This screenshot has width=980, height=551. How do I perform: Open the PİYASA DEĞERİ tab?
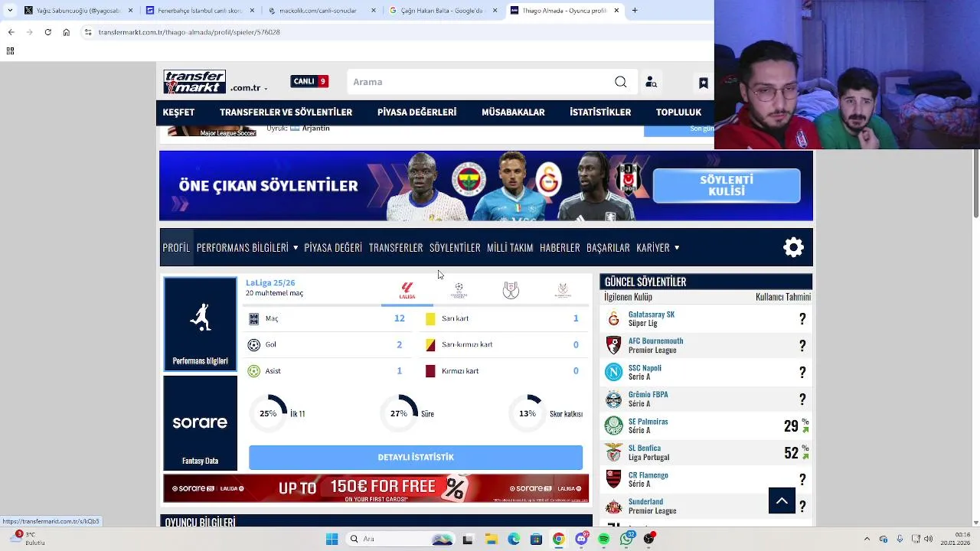pos(333,247)
